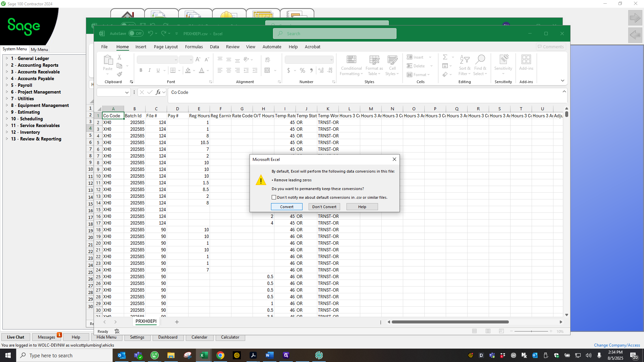644x362 pixels.
Task: Open the Formulas tab
Action: pyautogui.click(x=194, y=47)
